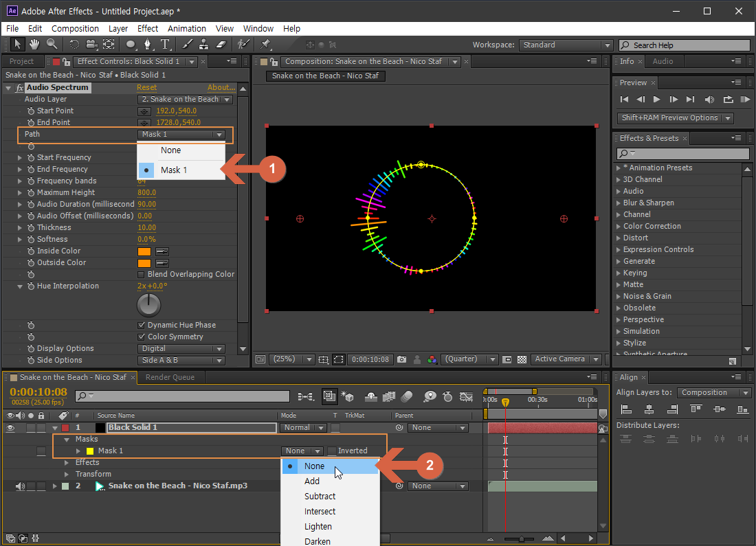Open Display Options dropdown set to Digital
Image resolution: width=756 pixels, height=546 pixels.
(181, 348)
